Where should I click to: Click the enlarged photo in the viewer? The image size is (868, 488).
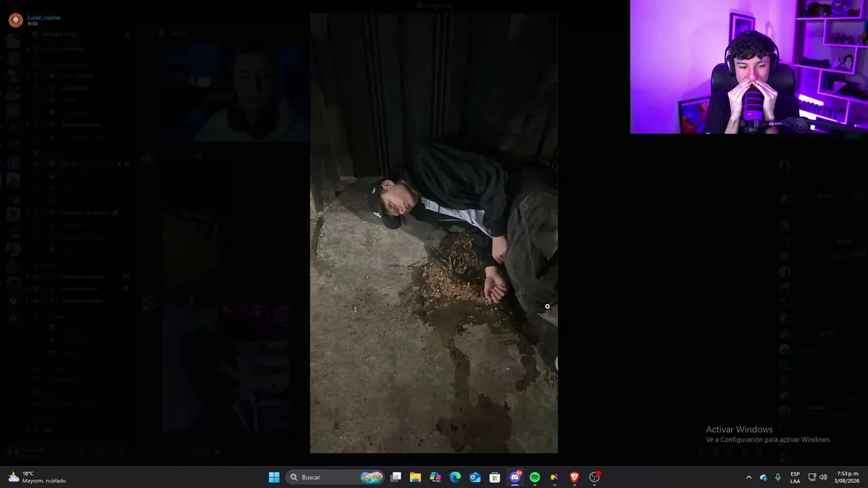tap(434, 233)
